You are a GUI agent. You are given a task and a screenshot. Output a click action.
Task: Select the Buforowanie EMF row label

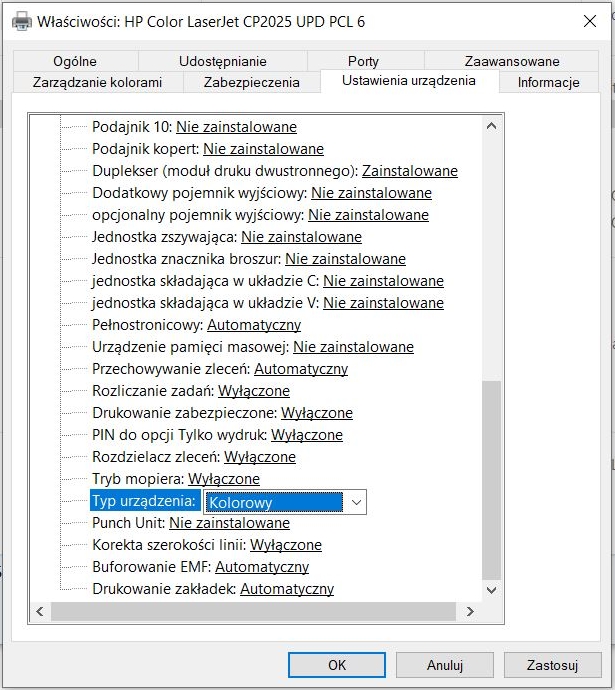pos(152,567)
